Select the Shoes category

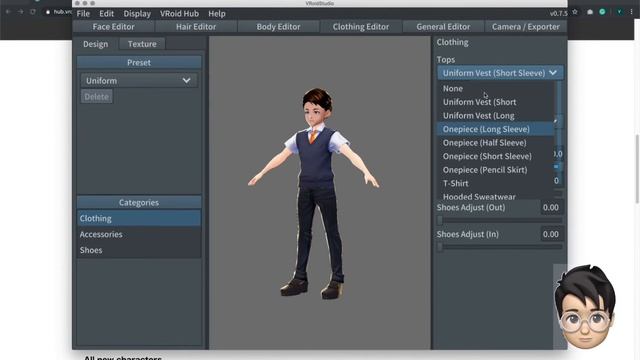pyautogui.click(x=139, y=250)
